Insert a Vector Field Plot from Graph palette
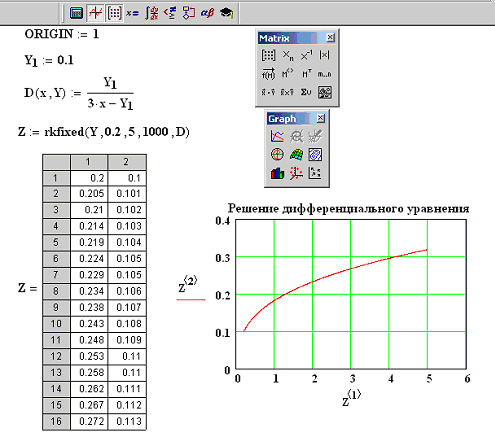 [315, 173]
